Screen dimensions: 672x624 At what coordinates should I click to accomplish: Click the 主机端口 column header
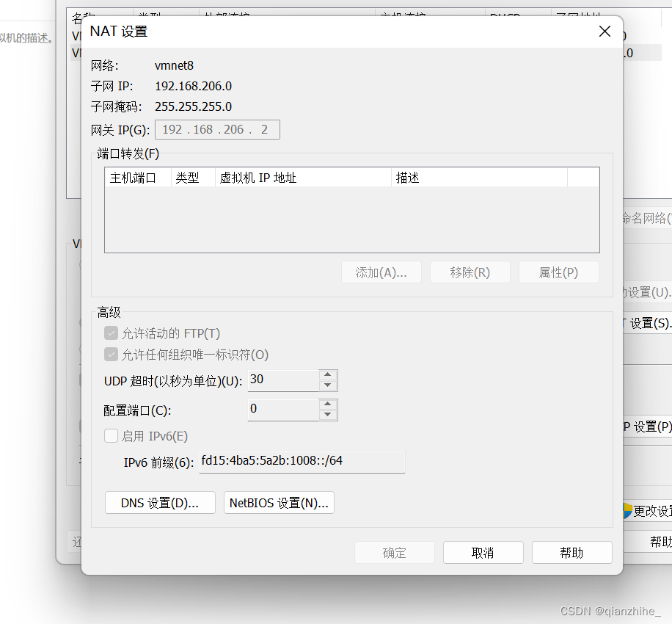[x=138, y=178]
